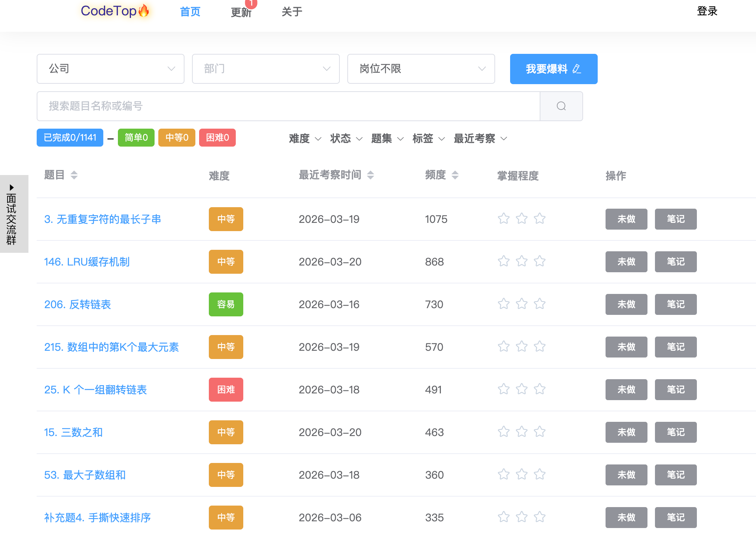Image resolution: width=756 pixels, height=537 pixels.
Task: Click 登录 to sign in
Action: [707, 11]
